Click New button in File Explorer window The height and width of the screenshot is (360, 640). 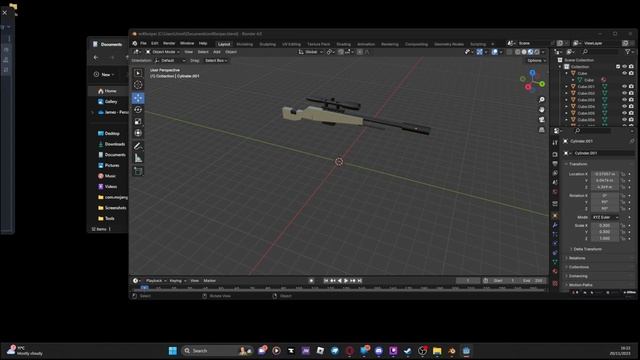pyautogui.click(x=105, y=74)
